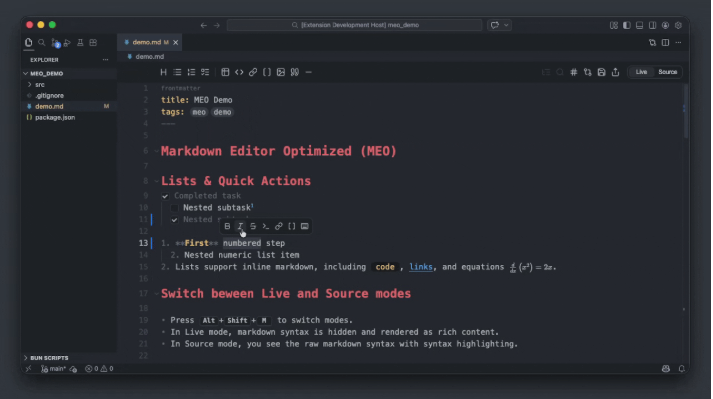Insert a table from editor toolbar
The width and height of the screenshot is (713, 399).
pyautogui.click(x=225, y=72)
